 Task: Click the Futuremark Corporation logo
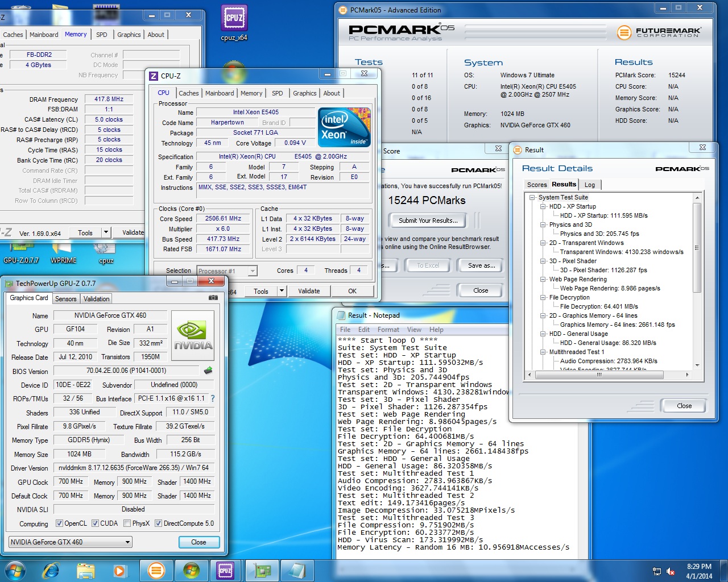659,32
